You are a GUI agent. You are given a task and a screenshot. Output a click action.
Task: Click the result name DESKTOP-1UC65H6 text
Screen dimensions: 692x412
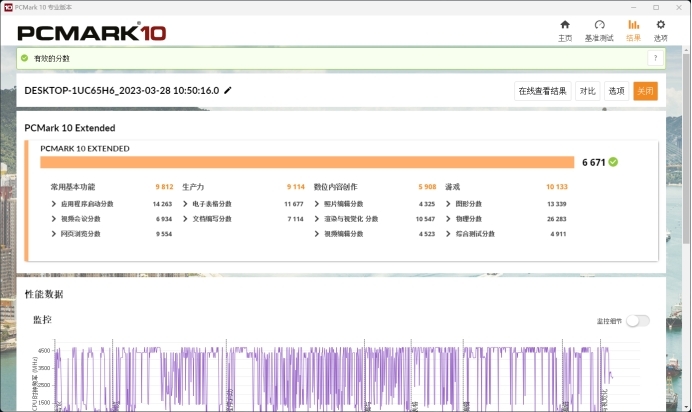(122, 90)
